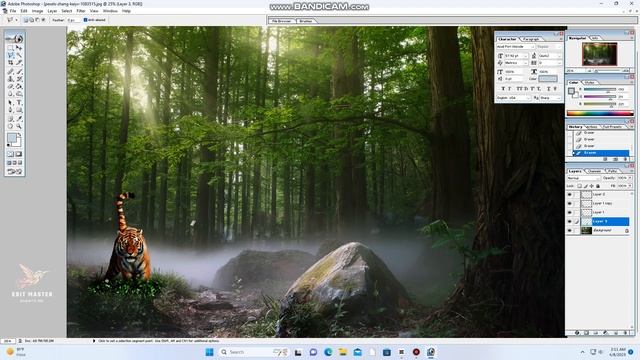Viewport: 640px width, 360px height.
Task: Switch to the Paragraph tab
Action: [x=531, y=39]
